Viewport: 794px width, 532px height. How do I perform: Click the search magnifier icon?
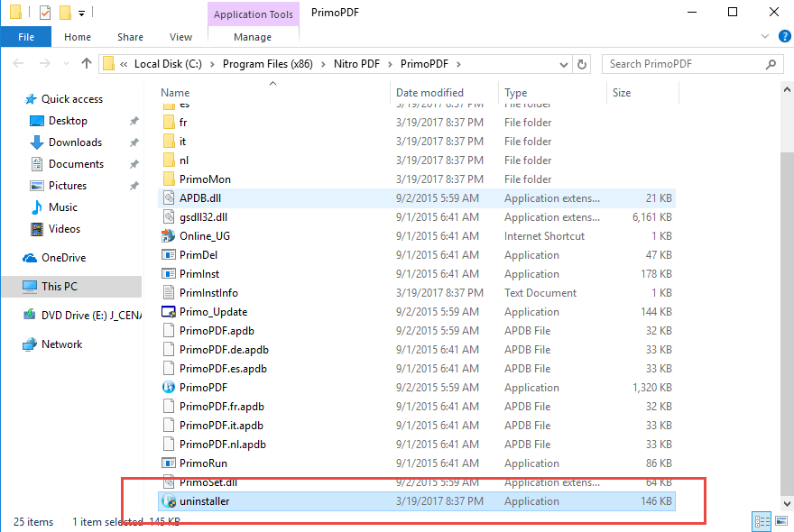(771, 64)
